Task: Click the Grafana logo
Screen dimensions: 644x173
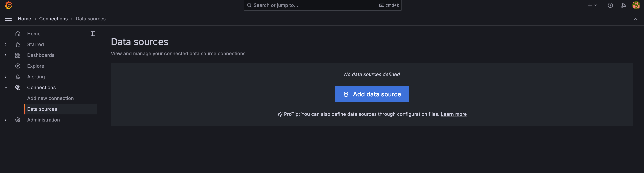Action: coord(8,5)
